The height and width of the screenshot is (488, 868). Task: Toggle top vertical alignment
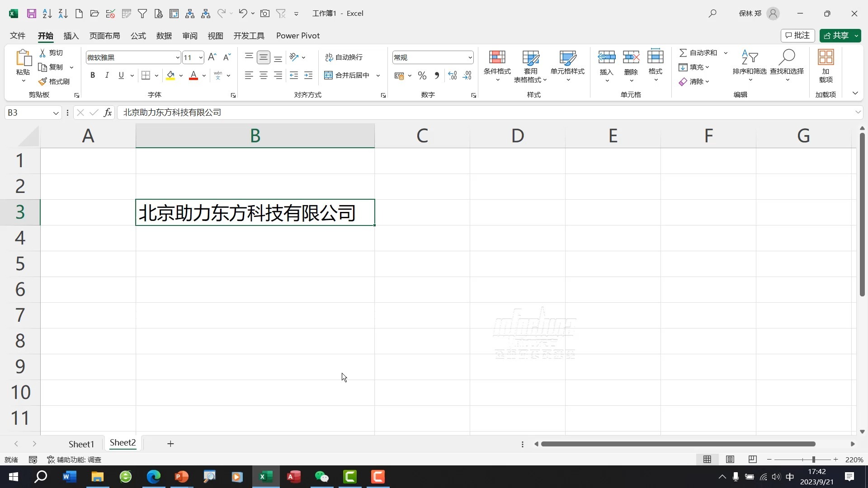click(x=249, y=57)
